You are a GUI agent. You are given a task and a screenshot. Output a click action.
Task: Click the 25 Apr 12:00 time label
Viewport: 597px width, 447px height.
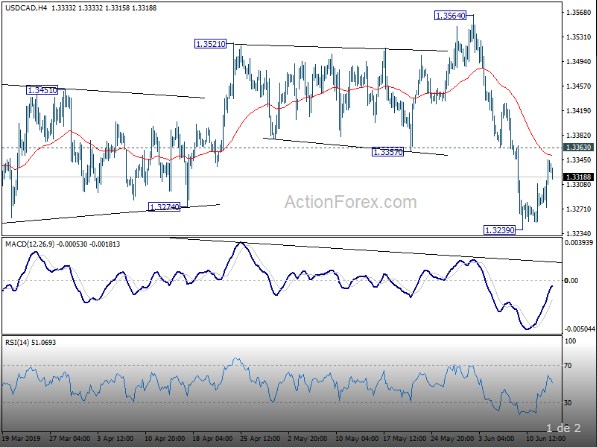pyautogui.click(x=260, y=438)
